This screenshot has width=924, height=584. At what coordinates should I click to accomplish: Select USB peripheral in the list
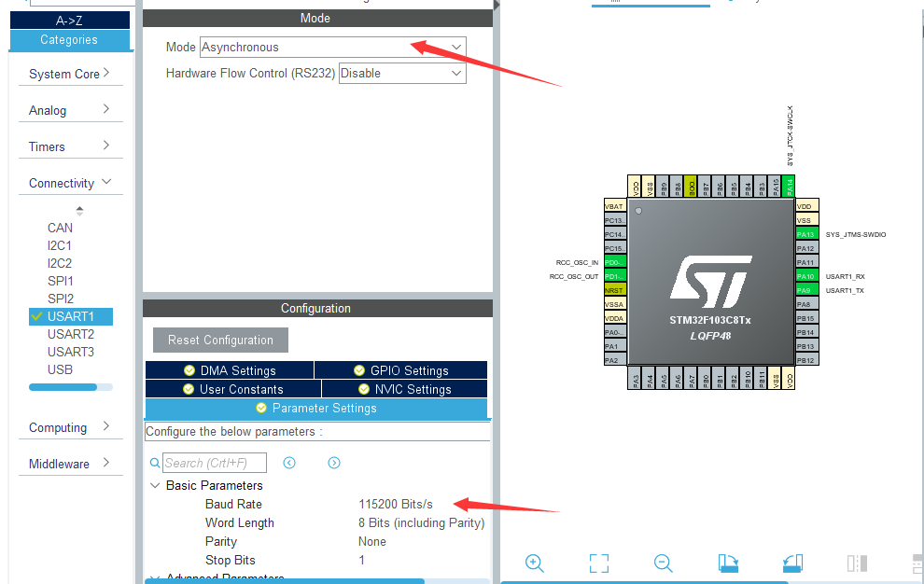click(60, 369)
